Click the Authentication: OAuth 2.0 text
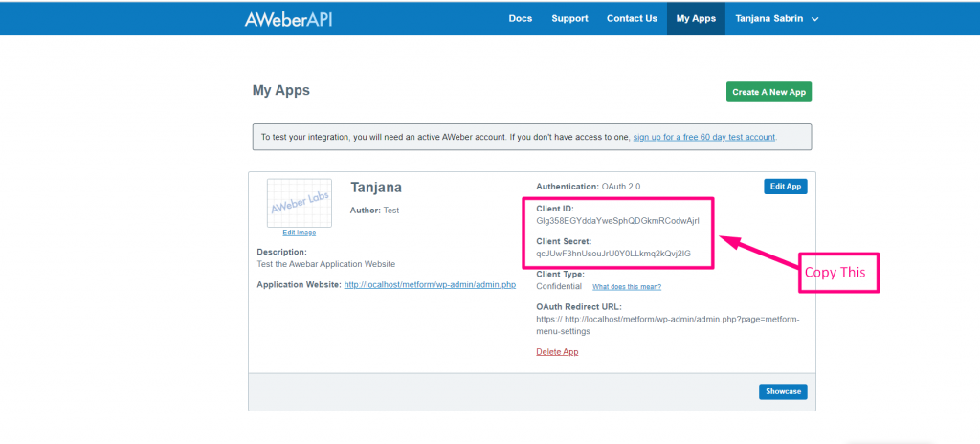 point(589,187)
